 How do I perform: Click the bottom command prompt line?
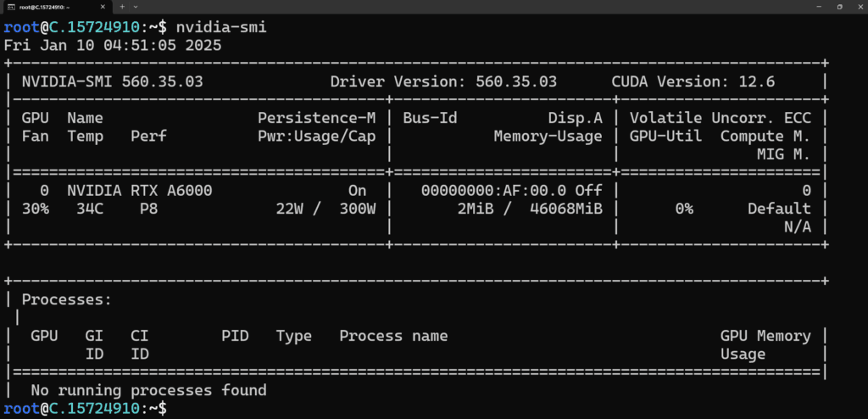[x=85, y=409]
